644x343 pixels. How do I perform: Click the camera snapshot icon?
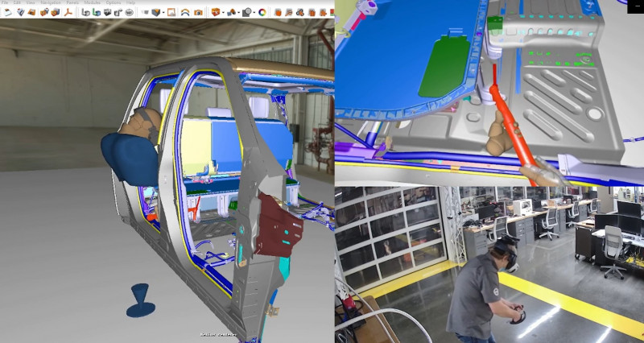coord(198,12)
